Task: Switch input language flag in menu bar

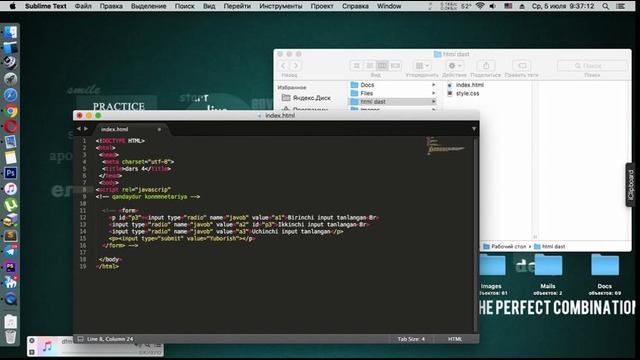Action: (x=508, y=6)
